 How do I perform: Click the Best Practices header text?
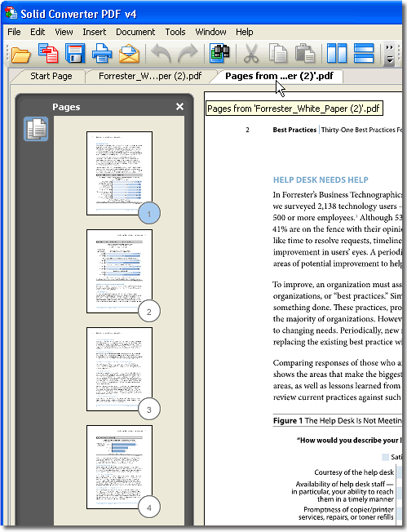(x=294, y=130)
